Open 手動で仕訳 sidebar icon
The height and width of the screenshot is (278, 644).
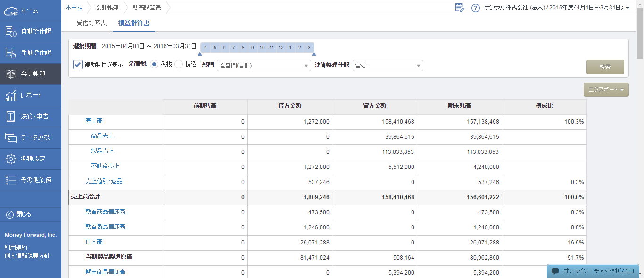(11, 53)
